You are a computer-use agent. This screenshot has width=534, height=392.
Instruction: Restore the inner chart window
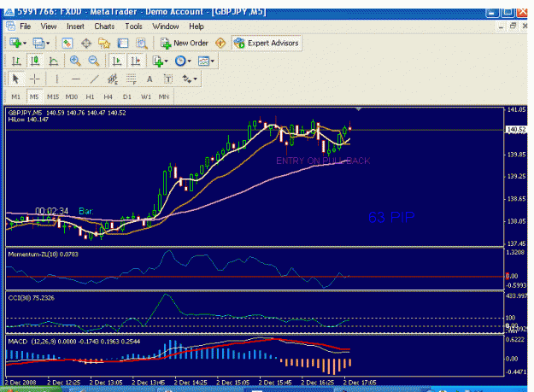tap(513, 26)
